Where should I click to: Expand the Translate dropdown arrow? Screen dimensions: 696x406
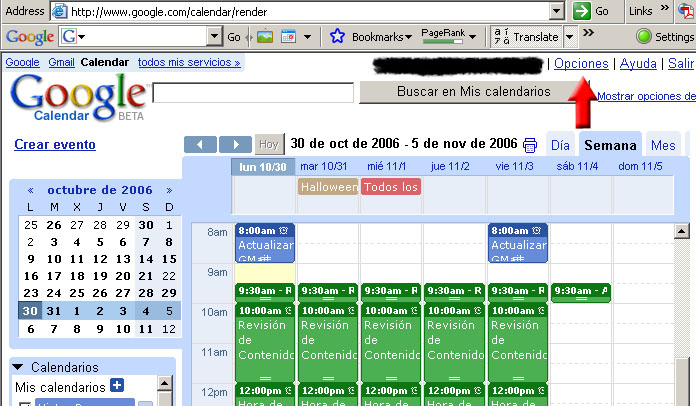click(x=569, y=37)
